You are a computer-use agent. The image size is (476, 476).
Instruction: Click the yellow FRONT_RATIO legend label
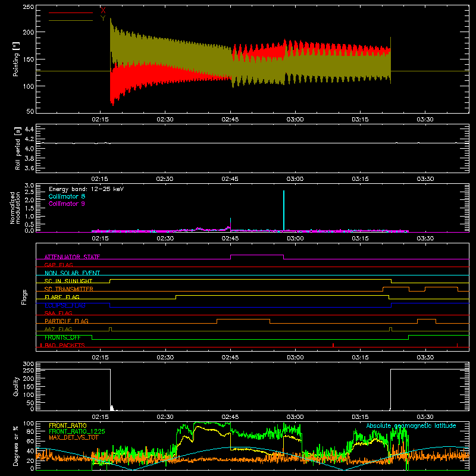(x=68, y=425)
